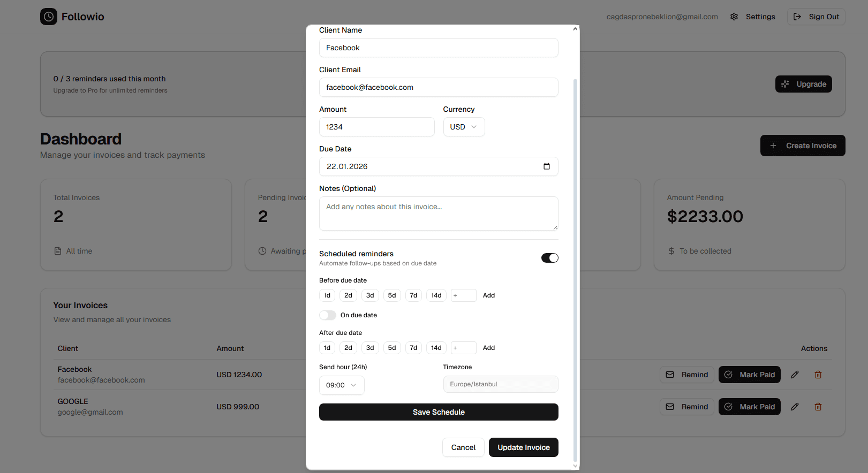Open the USD currency dropdown
Image resolution: width=868 pixels, height=473 pixels.
(x=464, y=127)
